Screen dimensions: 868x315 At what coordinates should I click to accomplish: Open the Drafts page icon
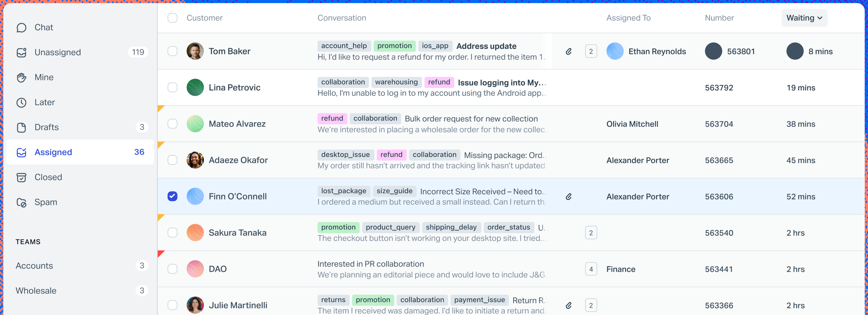coord(22,127)
